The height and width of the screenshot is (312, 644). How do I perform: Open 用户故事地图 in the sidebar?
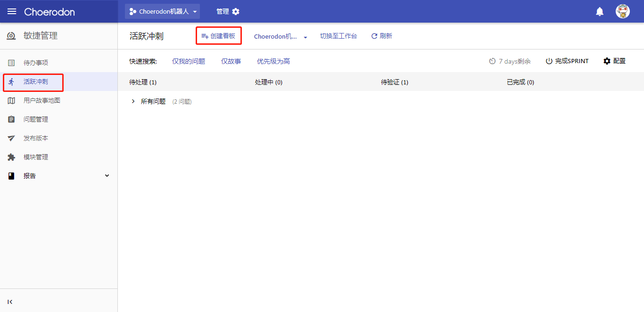click(x=42, y=100)
